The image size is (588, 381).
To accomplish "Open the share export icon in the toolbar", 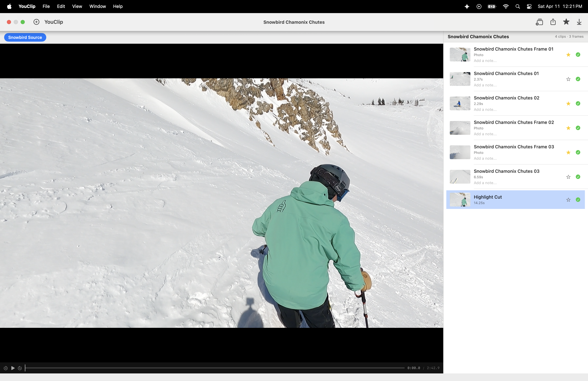I will point(553,22).
